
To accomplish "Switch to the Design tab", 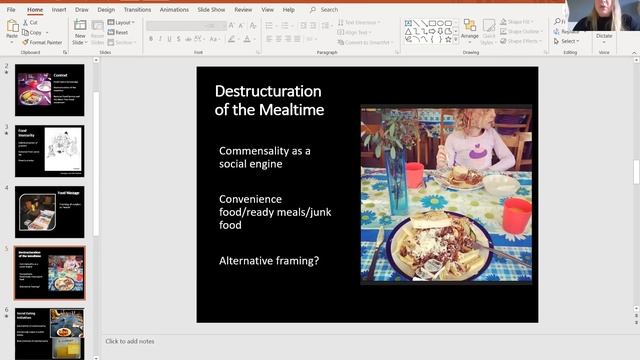I will tap(106, 9).
